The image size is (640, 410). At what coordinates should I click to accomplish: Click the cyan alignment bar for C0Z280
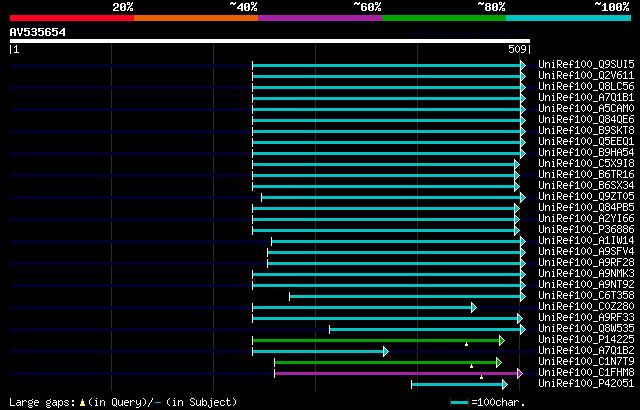(x=362, y=307)
